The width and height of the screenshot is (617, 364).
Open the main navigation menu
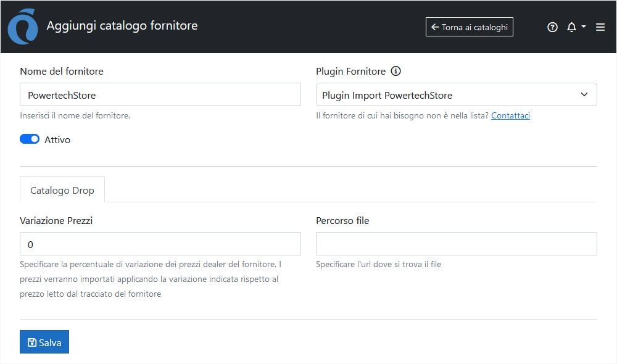tap(600, 27)
